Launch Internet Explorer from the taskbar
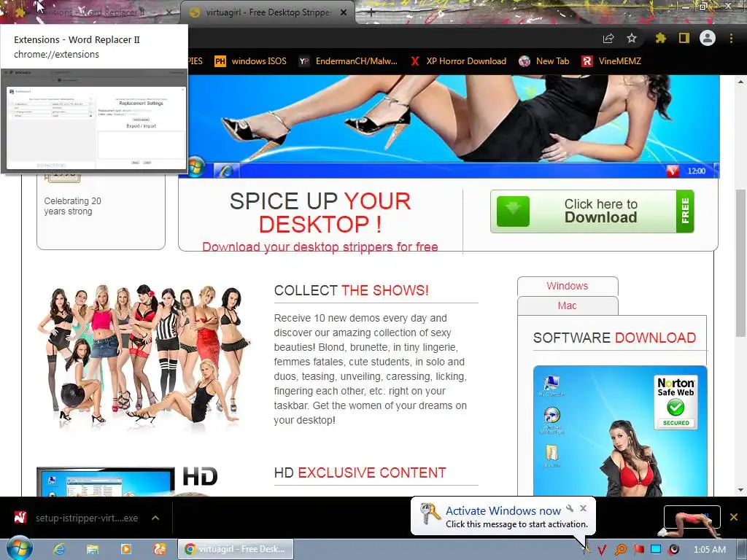The image size is (747, 560). point(58,549)
